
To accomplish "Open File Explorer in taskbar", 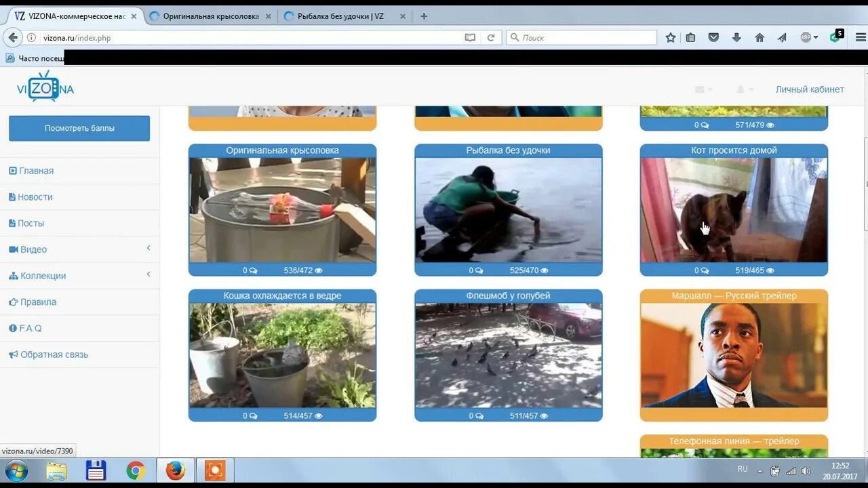I will (x=56, y=470).
